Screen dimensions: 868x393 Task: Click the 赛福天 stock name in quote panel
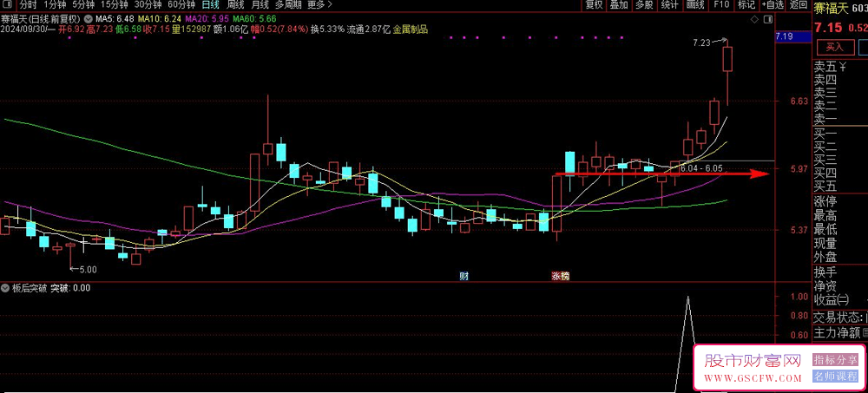831,8
